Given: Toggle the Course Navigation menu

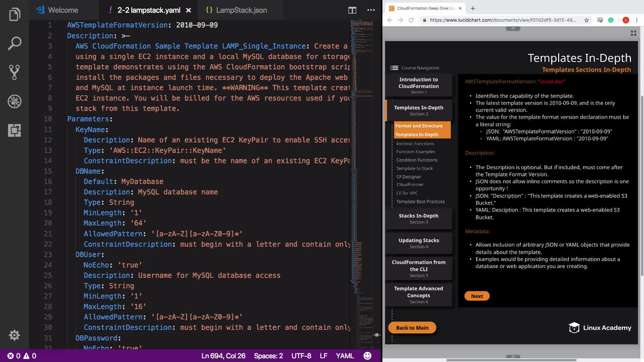Looking at the screenshot, I should point(394,68).
